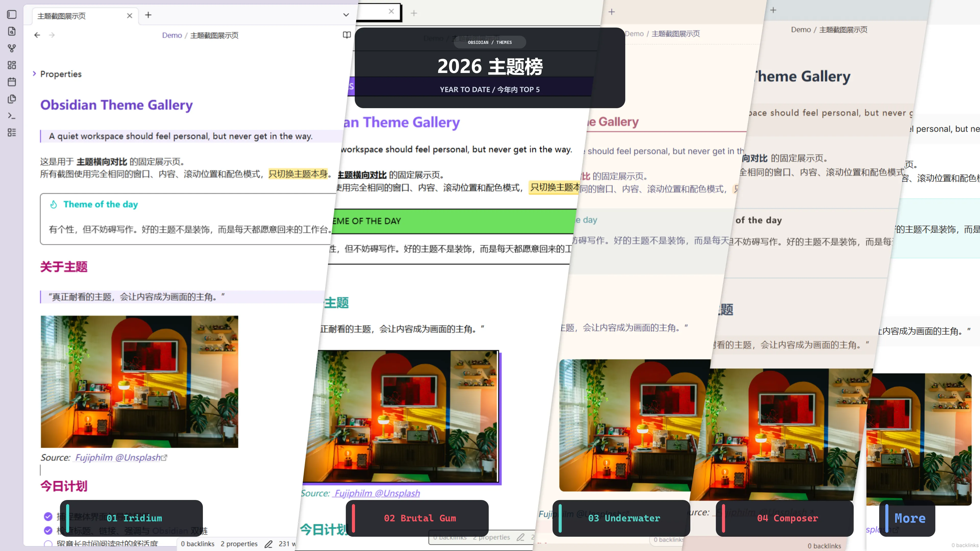This screenshot has width=980, height=551.
Task: Open the tab list dropdown chevron
Action: tap(346, 15)
